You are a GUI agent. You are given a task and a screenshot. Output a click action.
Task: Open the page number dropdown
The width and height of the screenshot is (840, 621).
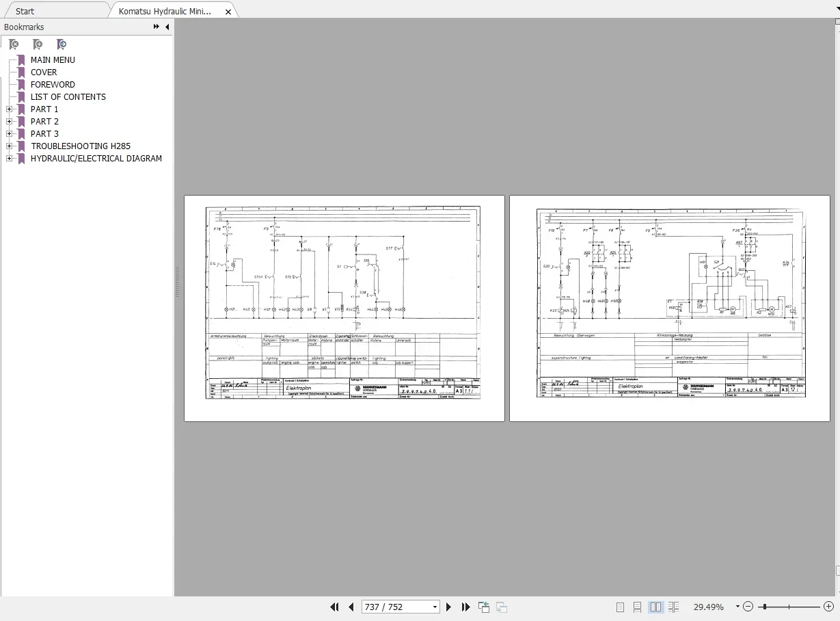(435, 607)
